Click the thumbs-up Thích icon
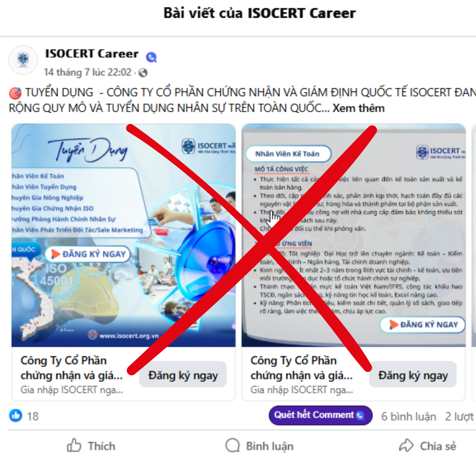 [74, 445]
